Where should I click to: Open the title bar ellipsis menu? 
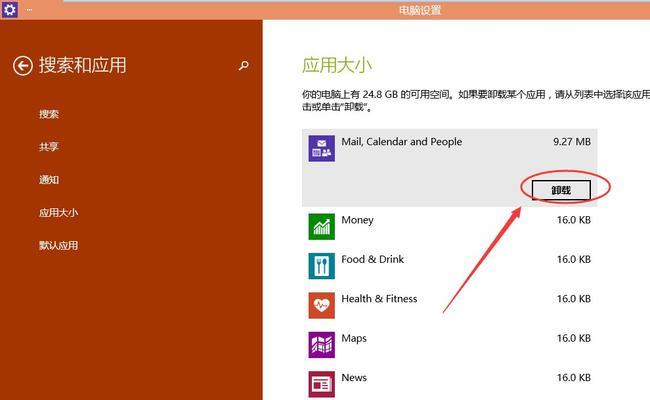click(x=29, y=9)
